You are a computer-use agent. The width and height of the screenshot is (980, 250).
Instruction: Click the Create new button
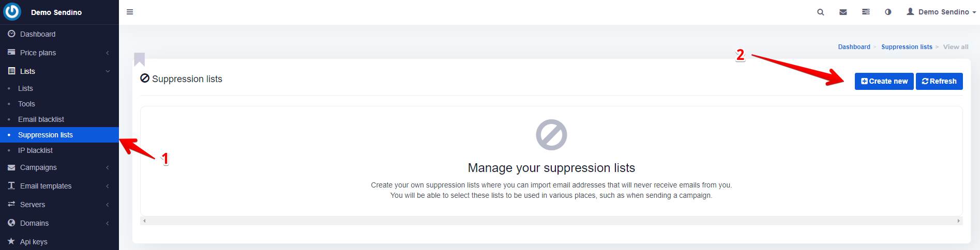(x=884, y=81)
